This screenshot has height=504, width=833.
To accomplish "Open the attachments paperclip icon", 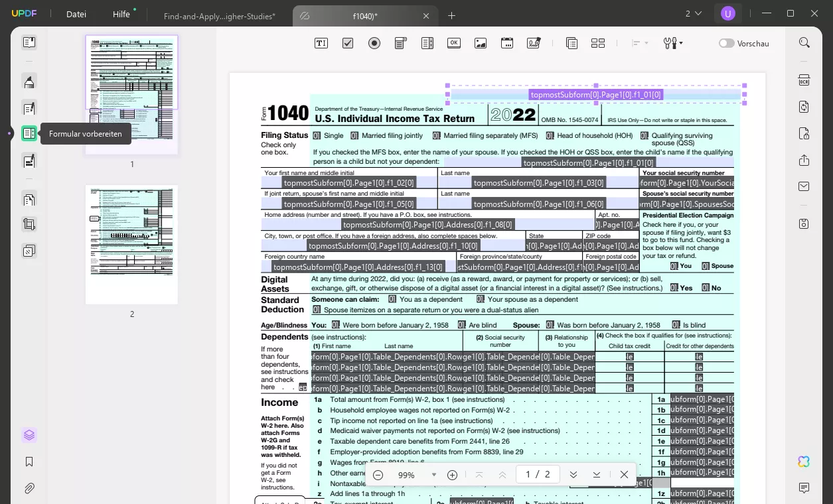I will click(29, 489).
